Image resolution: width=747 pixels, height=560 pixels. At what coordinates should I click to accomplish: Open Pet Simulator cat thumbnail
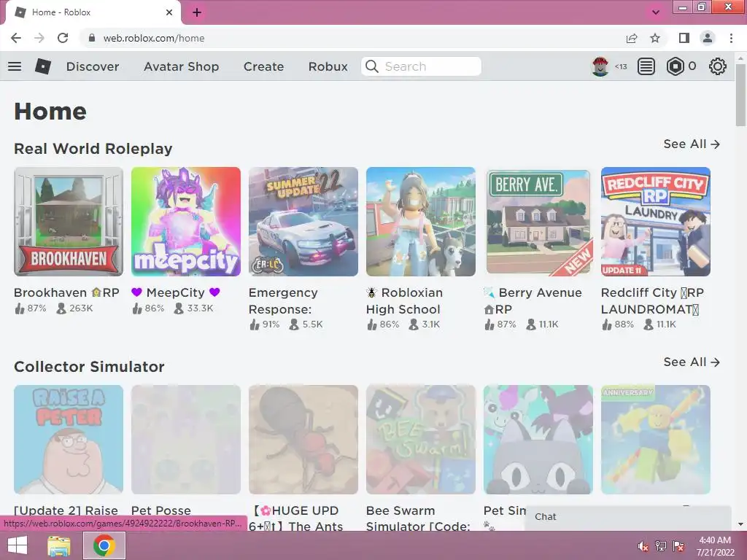(x=538, y=440)
